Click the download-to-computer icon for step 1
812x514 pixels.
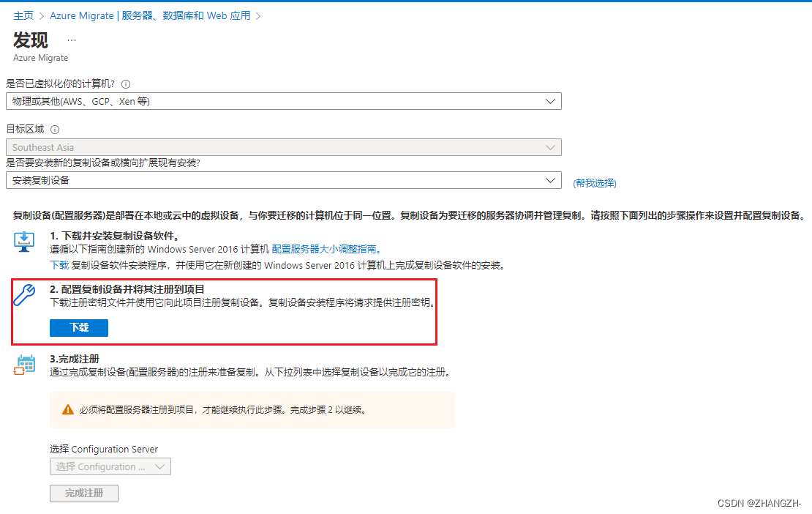point(24,242)
